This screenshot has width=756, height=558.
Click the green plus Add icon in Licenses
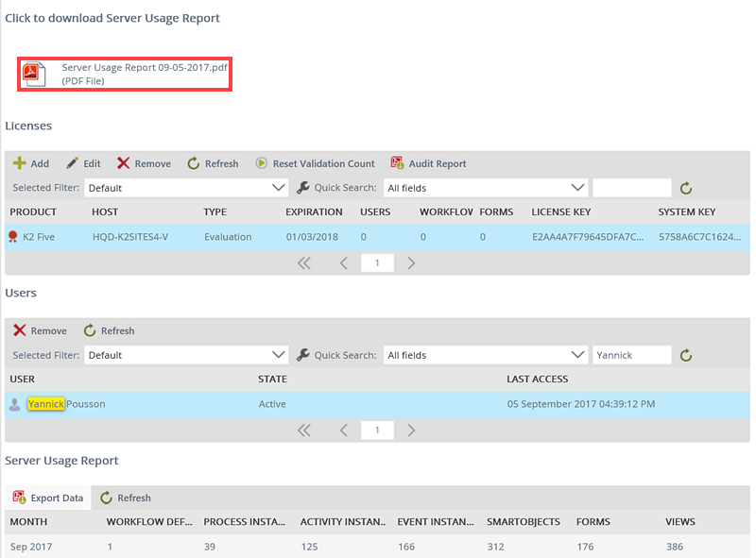coord(19,163)
